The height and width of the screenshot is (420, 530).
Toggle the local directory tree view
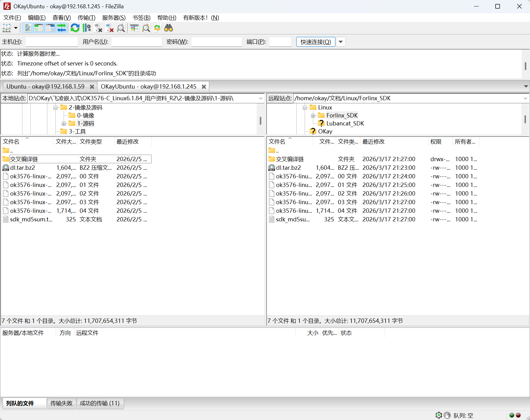39,28
